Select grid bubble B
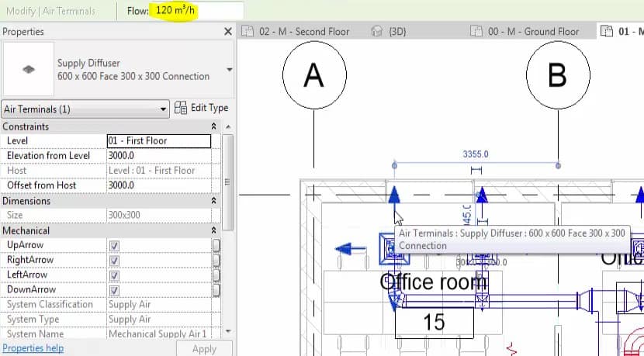 tap(557, 75)
